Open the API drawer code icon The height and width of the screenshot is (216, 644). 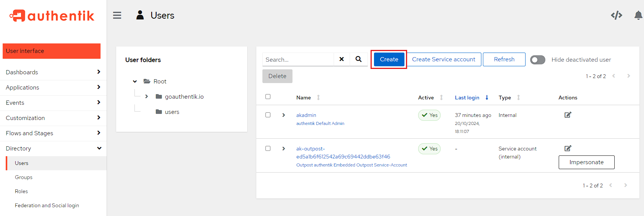[x=616, y=15]
